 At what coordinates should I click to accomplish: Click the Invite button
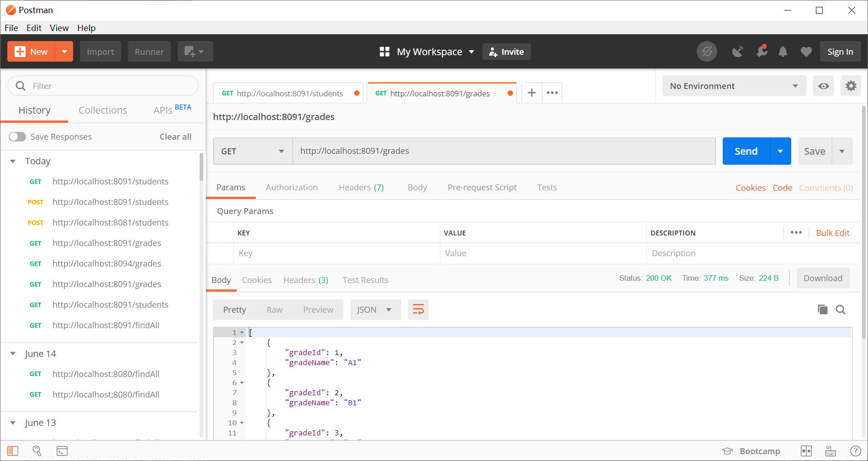click(x=507, y=52)
